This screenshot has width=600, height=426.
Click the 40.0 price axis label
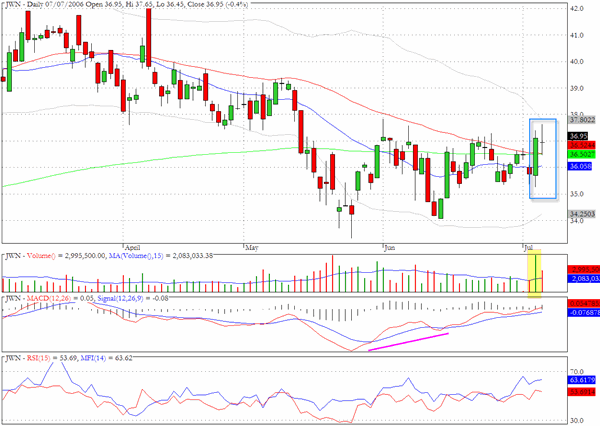coord(576,62)
